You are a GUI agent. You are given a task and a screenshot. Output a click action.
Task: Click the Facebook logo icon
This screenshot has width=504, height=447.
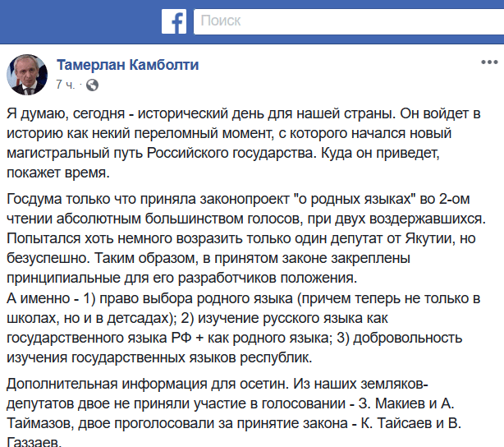point(174,21)
